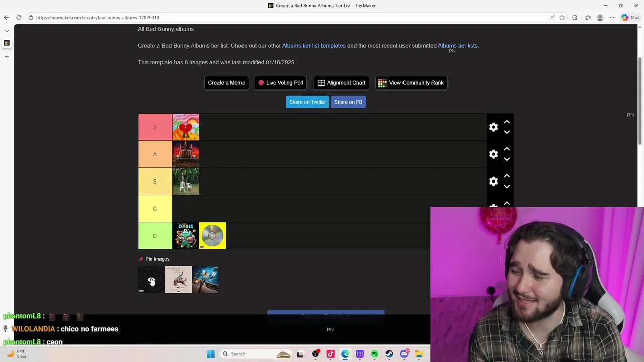Click the taskbar Search box
The image size is (644, 362).
click(x=257, y=354)
